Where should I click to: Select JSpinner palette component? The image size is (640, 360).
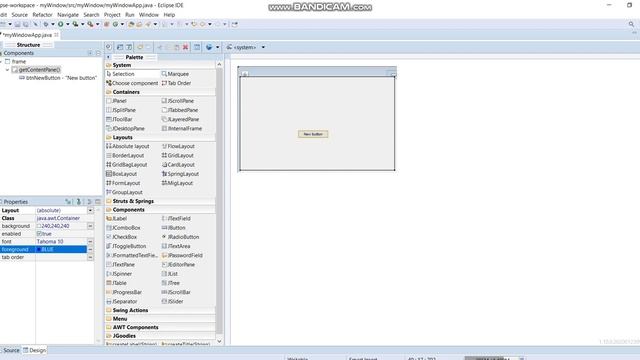119,274
